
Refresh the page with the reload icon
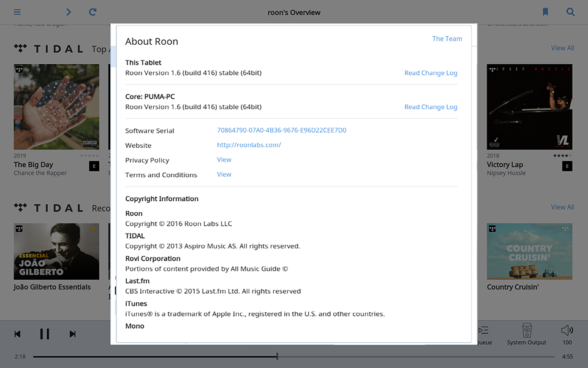(x=92, y=12)
